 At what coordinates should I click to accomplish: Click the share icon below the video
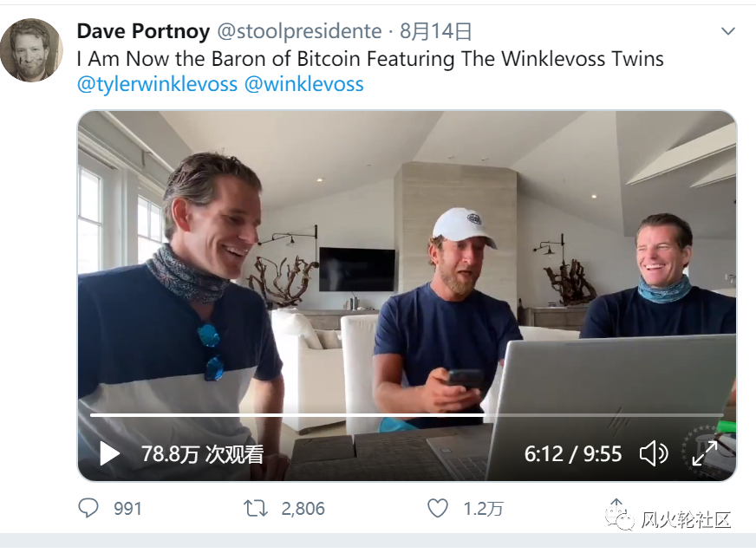click(616, 506)
